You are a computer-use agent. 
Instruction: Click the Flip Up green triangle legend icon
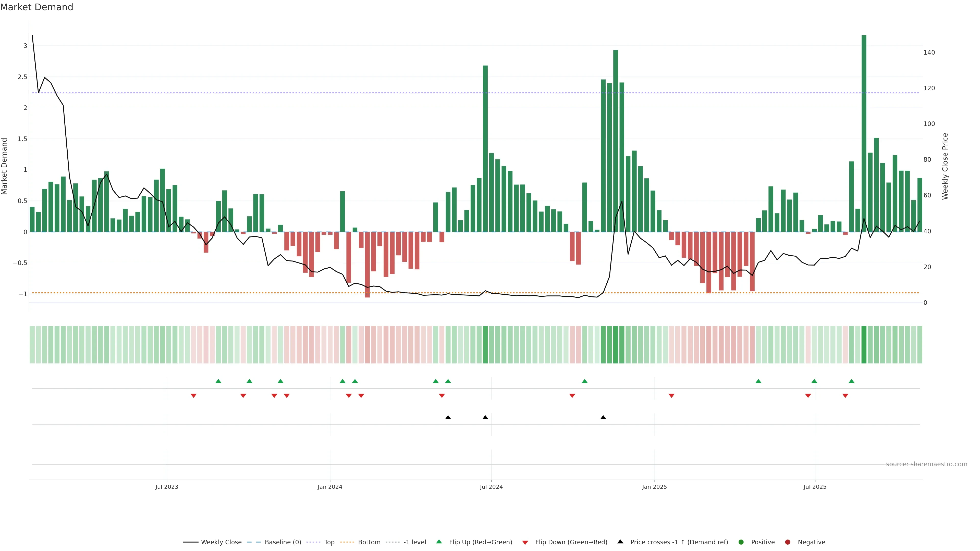[439, 542]
